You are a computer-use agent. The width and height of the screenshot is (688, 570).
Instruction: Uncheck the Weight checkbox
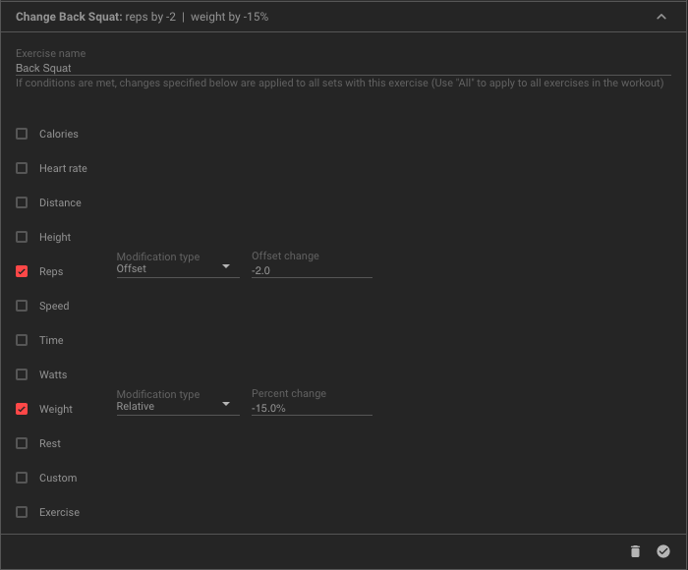pos(22,409)
